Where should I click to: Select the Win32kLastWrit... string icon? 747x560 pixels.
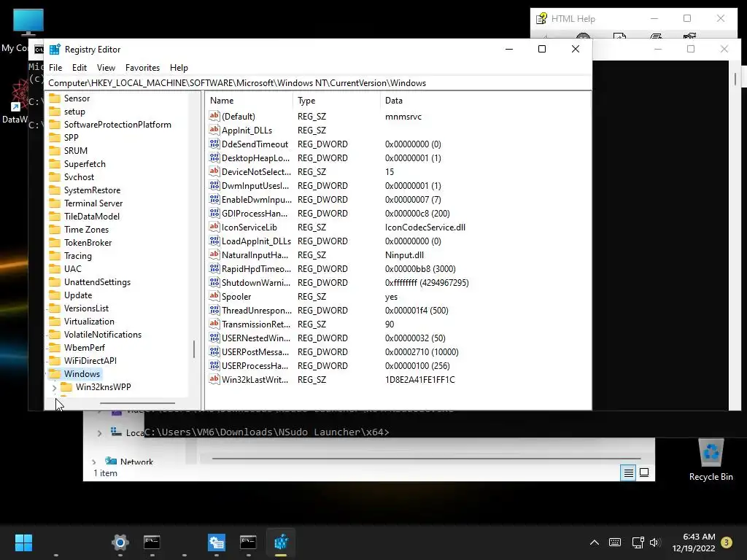pos(214,379)
